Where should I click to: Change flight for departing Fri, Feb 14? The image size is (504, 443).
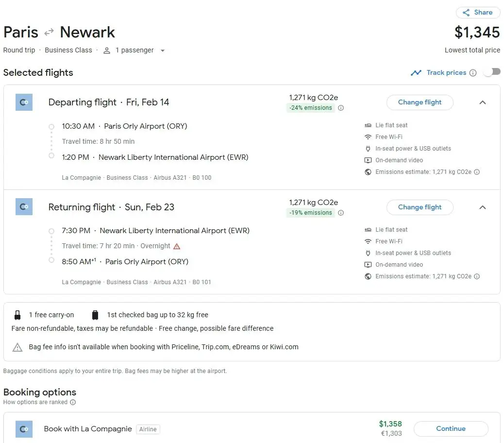[x=420, y=102]
